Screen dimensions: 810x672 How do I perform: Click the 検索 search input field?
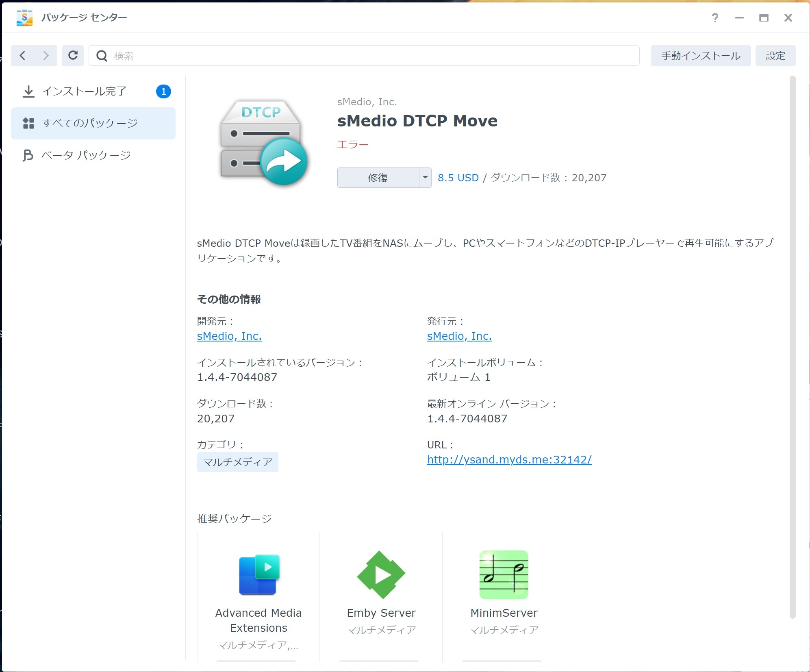[x=366, y=56]
